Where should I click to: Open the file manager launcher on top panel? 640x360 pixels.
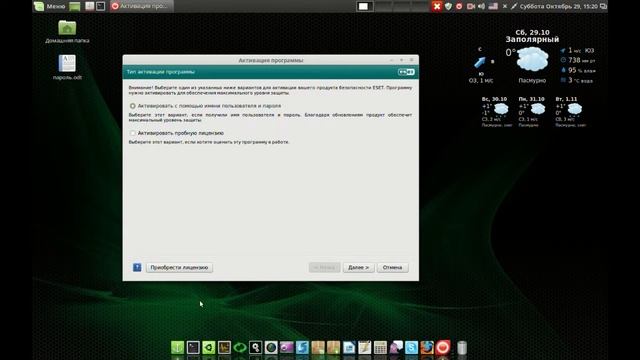(x=89, y=6)
